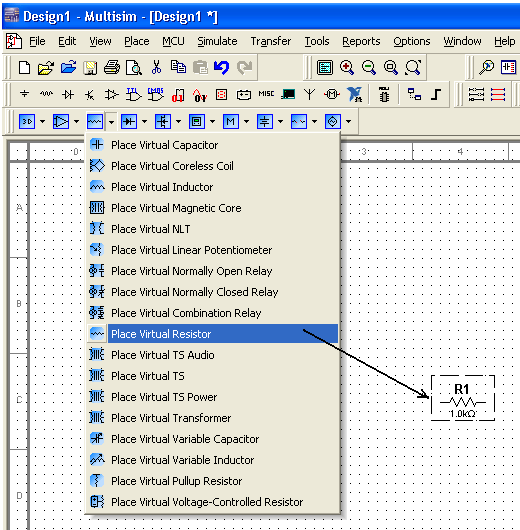520x530 pixels.
Task: Select Place Virtual Pullup Resistor
Action: click(x=213, y=481)
